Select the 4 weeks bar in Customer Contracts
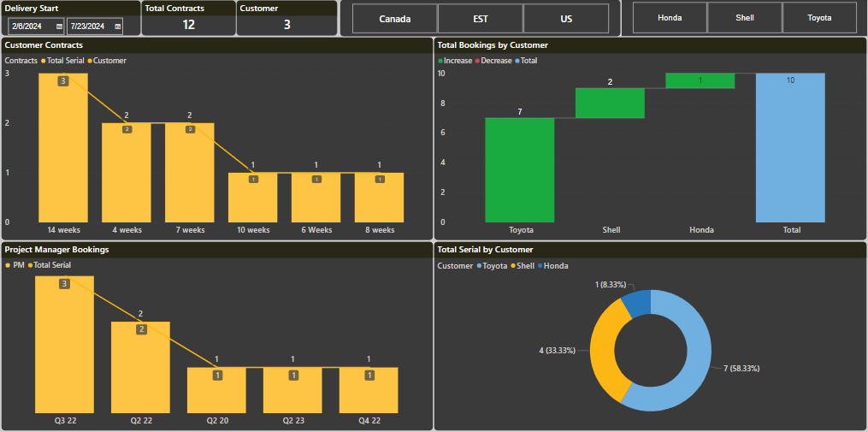 [127, 173]
